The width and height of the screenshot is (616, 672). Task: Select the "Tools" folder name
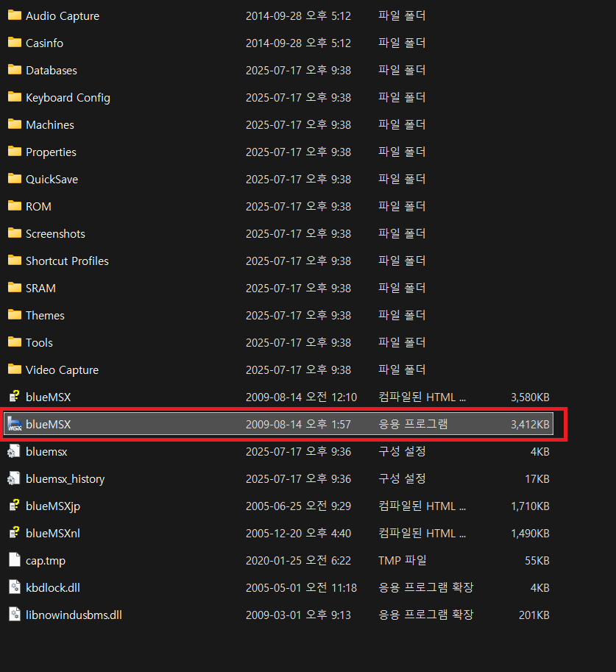tap(40, 342)
